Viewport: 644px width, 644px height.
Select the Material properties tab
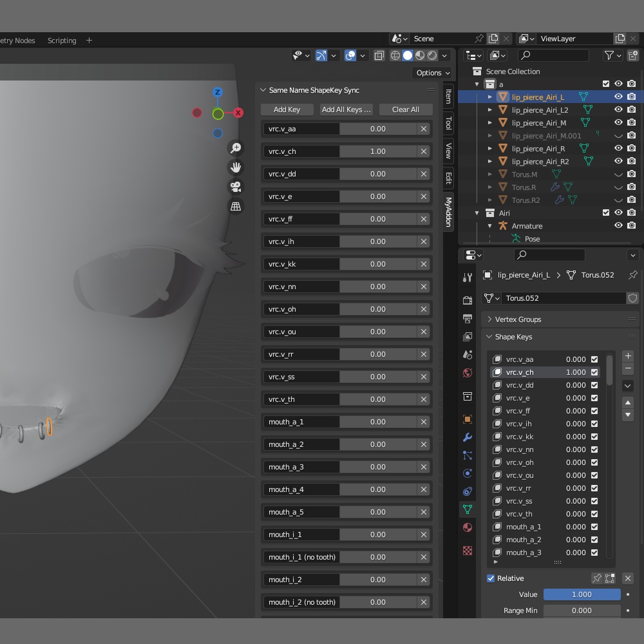pyautogui.click(x=468, y=527)
